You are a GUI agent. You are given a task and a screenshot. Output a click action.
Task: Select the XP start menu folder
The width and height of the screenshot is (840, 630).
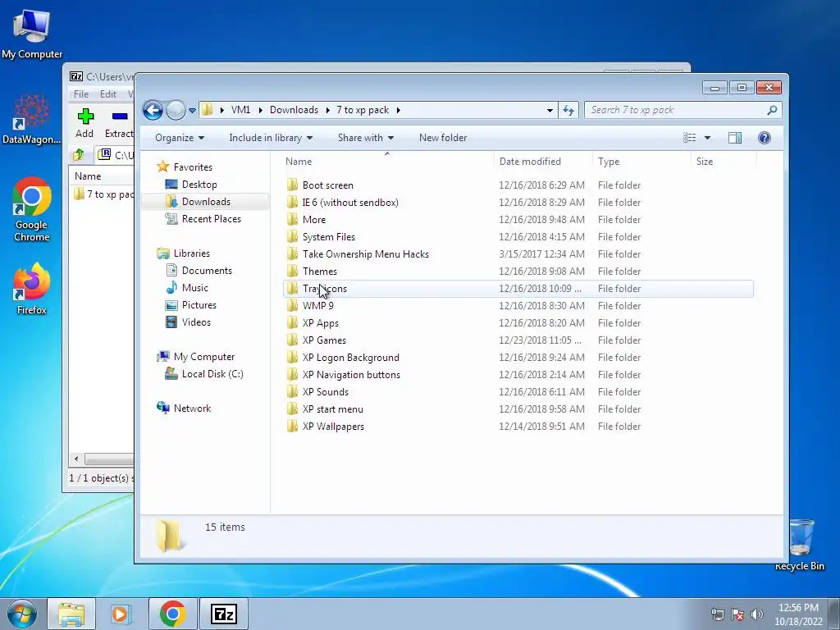coord(333,409)
